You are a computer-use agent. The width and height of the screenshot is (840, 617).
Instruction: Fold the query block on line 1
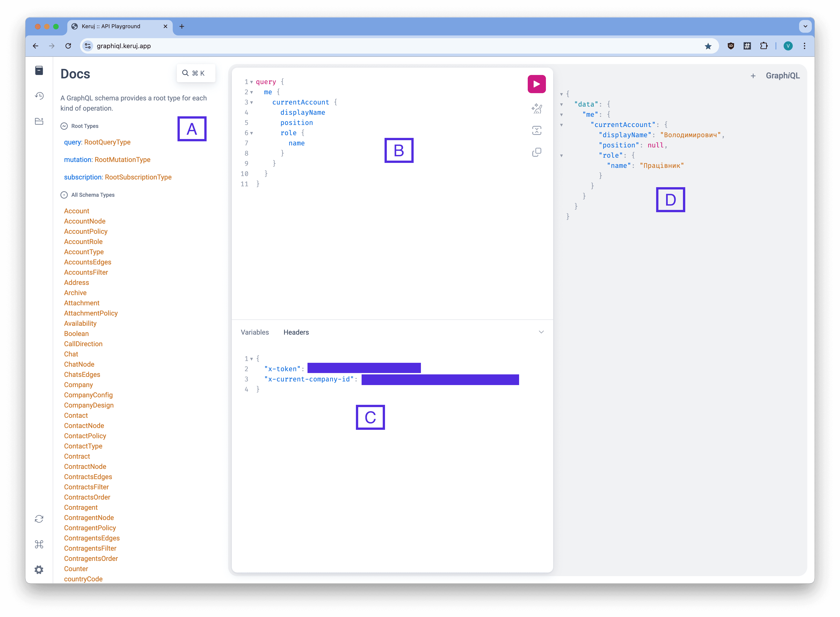[251, 82]
